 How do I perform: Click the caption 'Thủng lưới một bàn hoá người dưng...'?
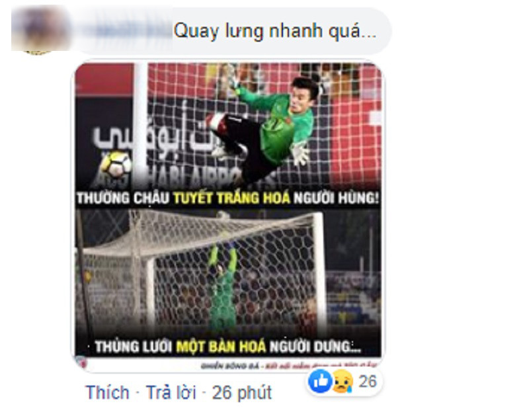pyautogui.click(x=228, y=347)
